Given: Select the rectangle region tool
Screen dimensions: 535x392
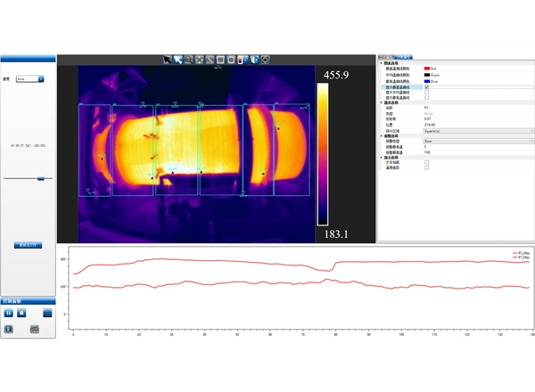Looking at the screenshot, I should click(x=220, y=60).
